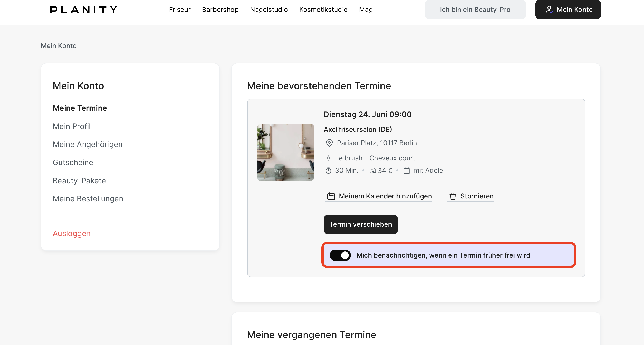Click the salon photo thumbnail
The image size is (644, 345).
[285, 152]
